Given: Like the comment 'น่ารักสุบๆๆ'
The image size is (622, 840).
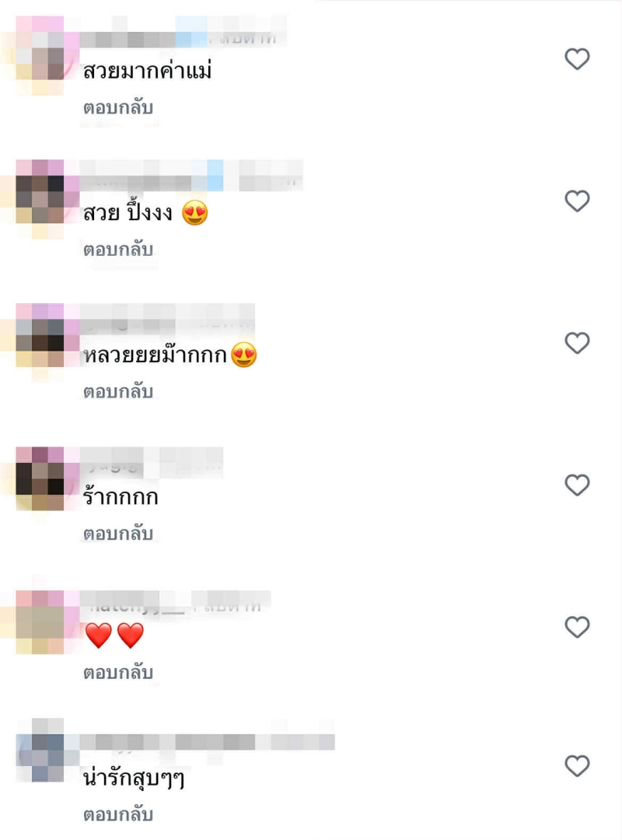Looking at the screenshot, I should click(x=577, y=765).
